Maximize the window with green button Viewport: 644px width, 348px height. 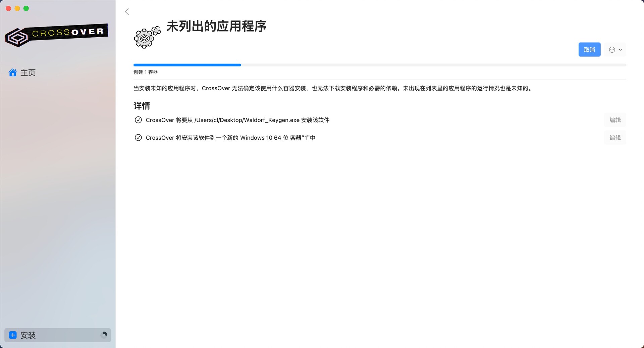(x=26, y=8)
